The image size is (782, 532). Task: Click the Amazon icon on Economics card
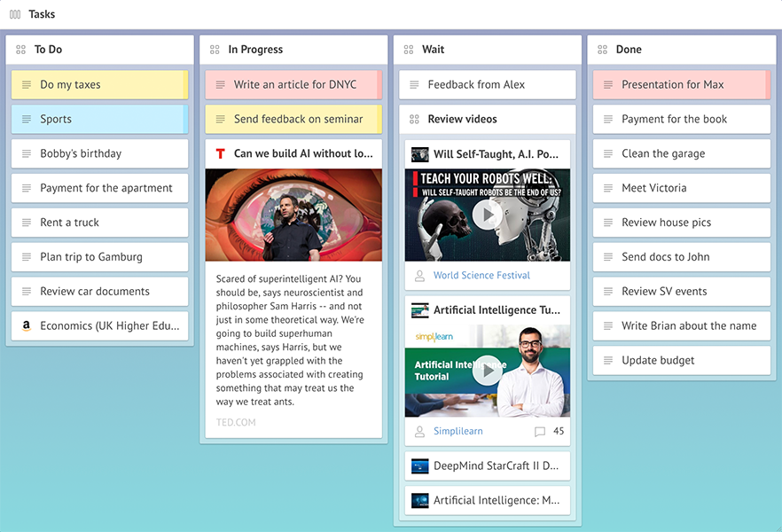coord(27,325)
